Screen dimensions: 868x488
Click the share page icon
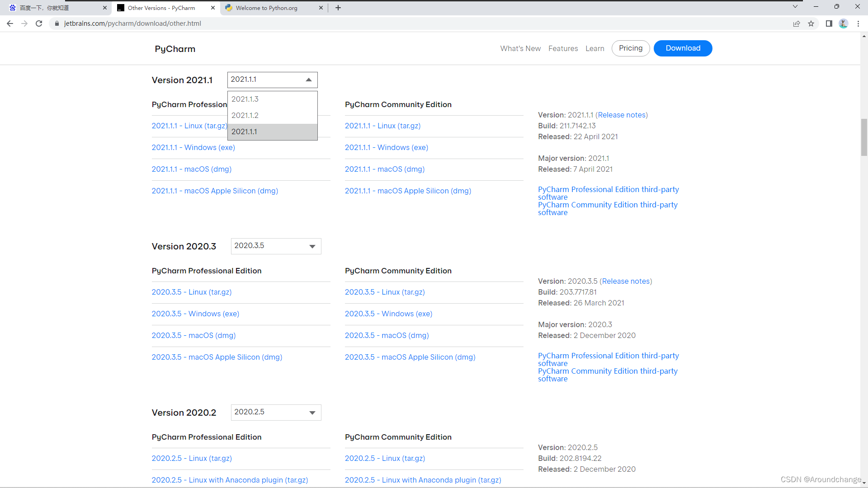tap(797, 23)
